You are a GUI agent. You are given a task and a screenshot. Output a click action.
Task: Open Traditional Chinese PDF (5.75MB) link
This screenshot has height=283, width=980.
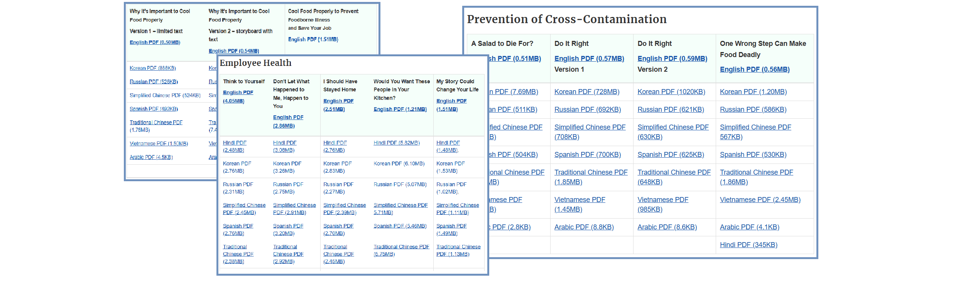(x=401, y=251)
